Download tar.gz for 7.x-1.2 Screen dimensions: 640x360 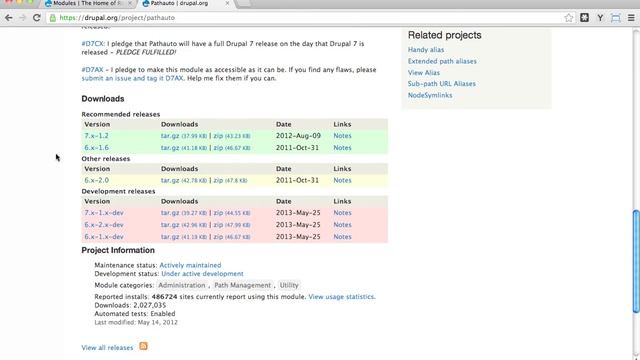click(170, 136)
